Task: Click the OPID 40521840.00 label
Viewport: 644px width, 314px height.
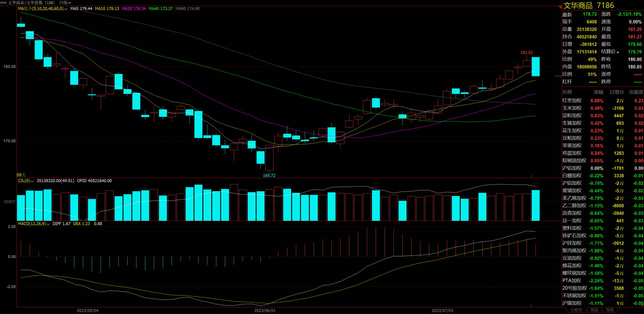Action: (x=94, y=181)
